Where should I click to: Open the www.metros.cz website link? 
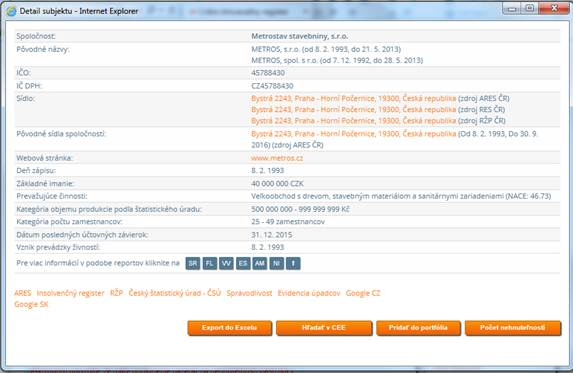(277, 158)
